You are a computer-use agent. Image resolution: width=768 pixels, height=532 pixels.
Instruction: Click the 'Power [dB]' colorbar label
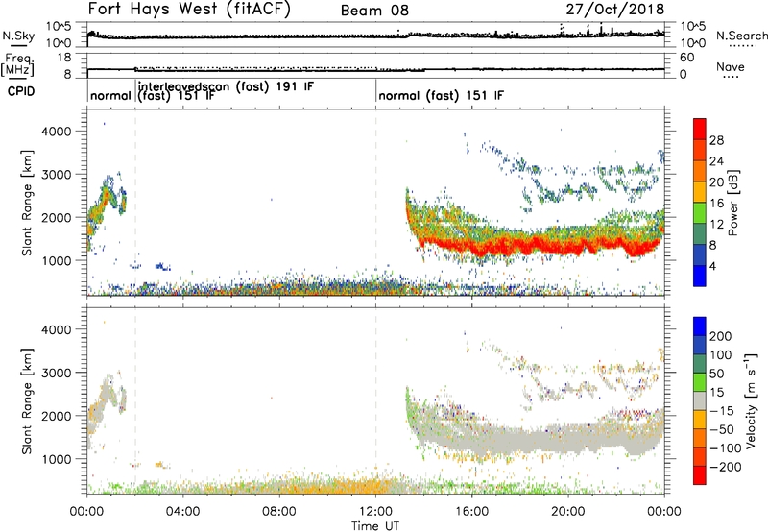click(x=732, y=203)
